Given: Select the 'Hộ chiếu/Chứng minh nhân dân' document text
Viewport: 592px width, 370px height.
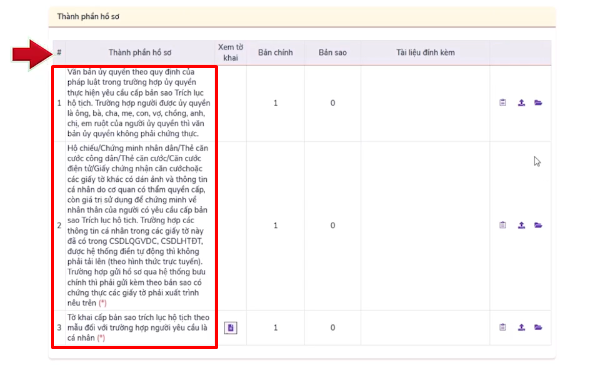Looking at the screenshot, I should (x=137, y=225).
